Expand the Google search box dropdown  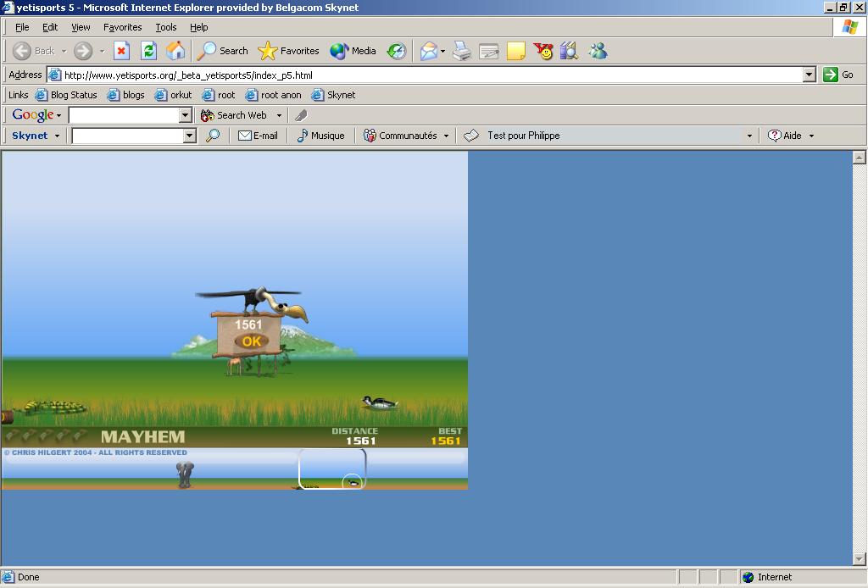click(186, 115)
